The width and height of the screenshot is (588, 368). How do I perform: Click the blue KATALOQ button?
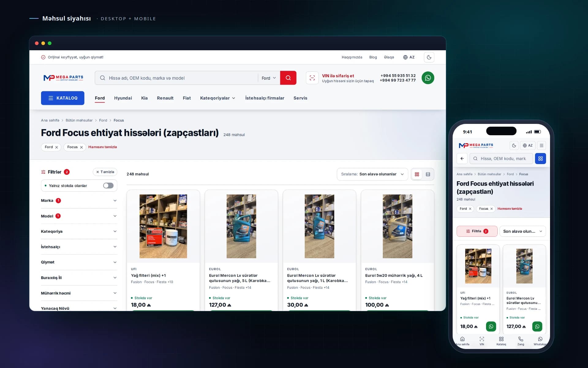click(x=63, y=98)
